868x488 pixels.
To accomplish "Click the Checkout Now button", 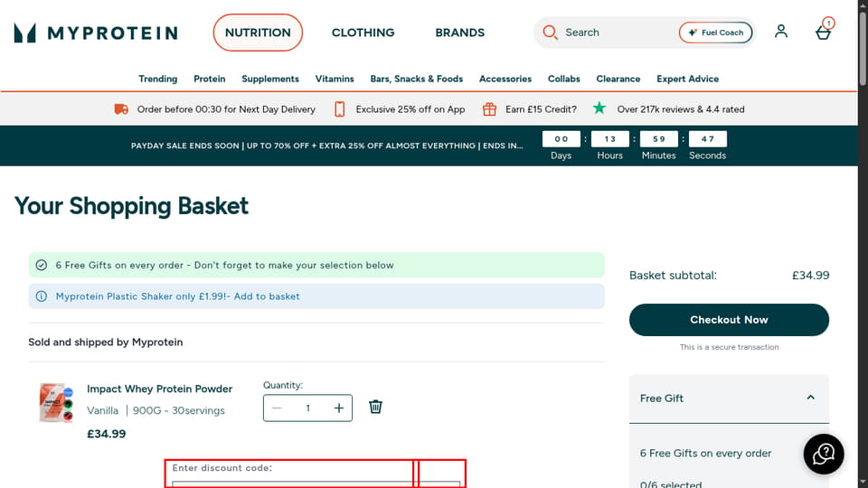I will (729, 320).
